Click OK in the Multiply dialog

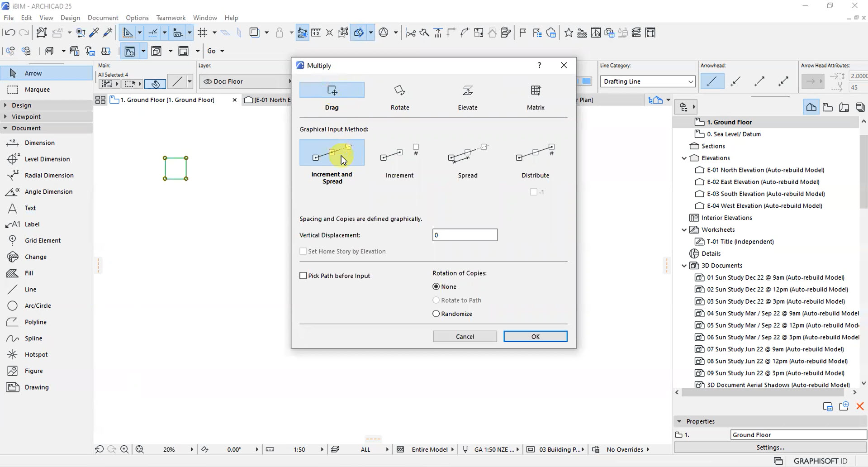(535, 336)
